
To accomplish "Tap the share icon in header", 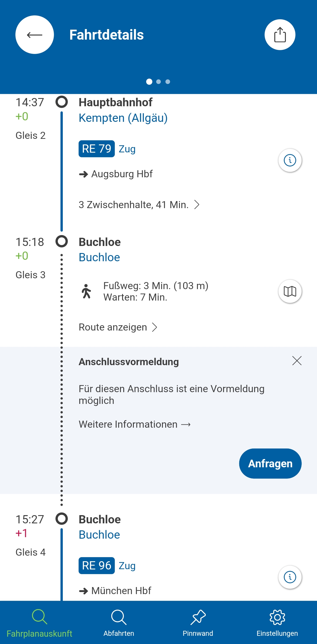I will [x=280, y=35].
